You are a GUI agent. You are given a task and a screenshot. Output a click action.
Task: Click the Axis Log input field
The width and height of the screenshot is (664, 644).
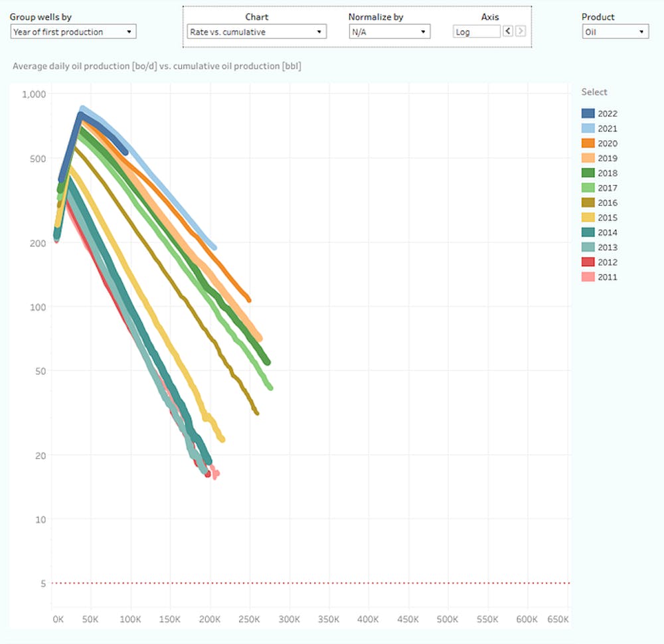[x=476, y=32]
